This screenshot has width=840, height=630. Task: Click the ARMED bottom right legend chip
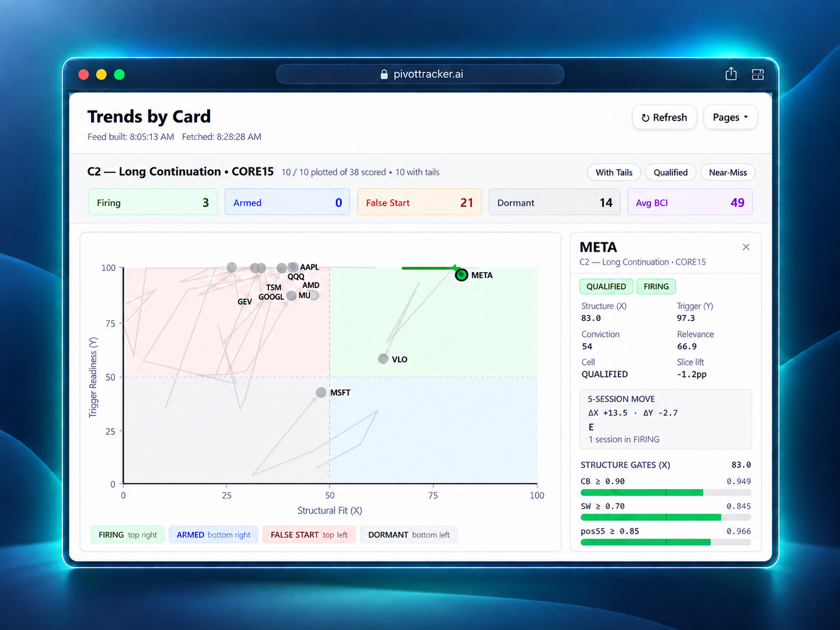coord(213,535)
